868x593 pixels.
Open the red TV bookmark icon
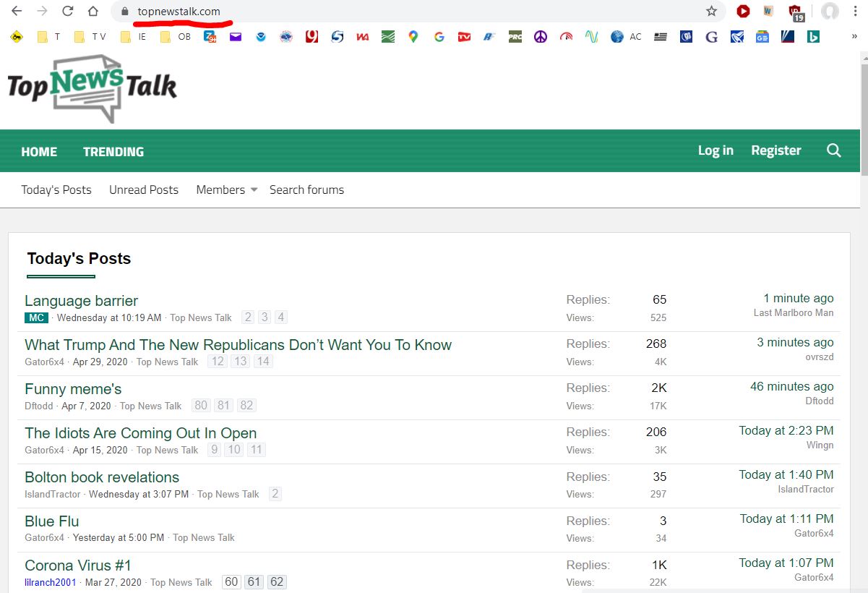coord(464,36)
